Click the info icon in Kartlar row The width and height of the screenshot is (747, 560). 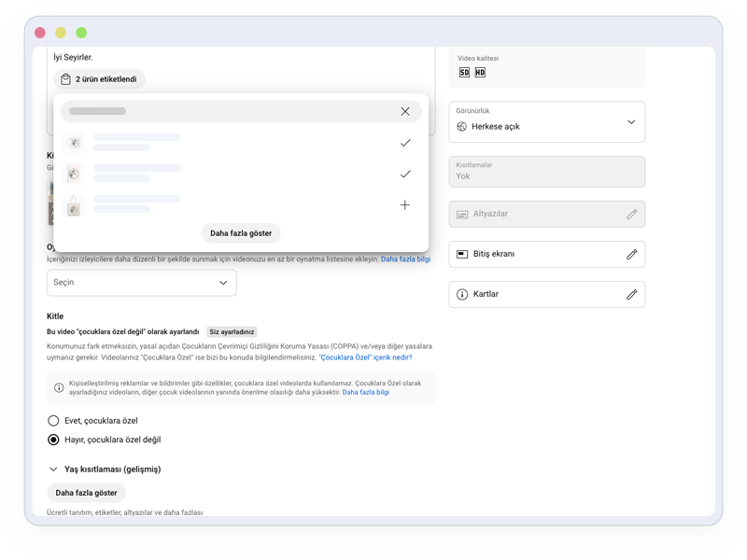click(x=462, y=294)
